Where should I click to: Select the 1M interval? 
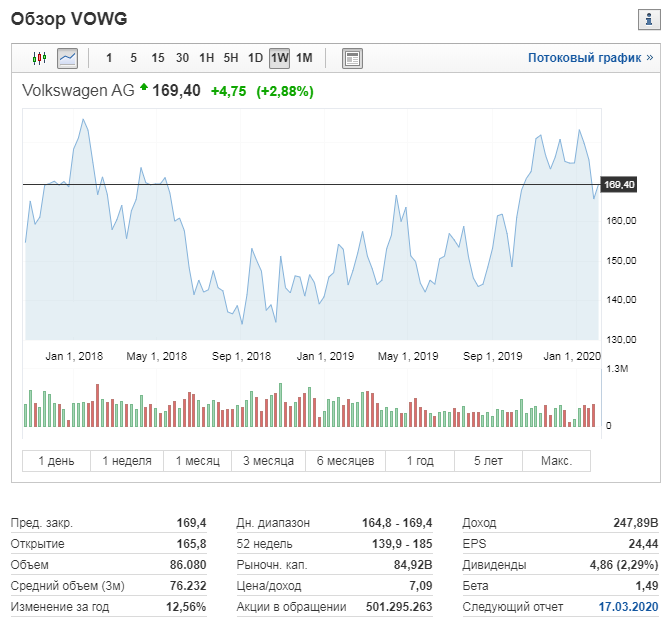pos(304,58)
